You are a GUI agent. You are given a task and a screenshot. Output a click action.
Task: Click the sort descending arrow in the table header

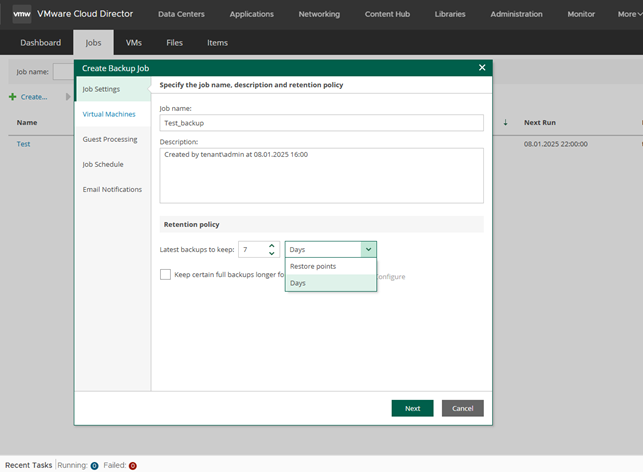(x=505, y=122)
